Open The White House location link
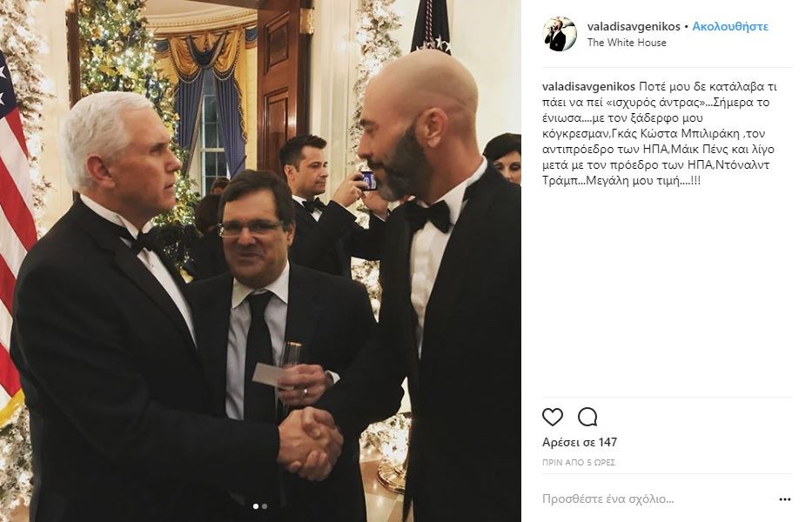 point(627,43)
